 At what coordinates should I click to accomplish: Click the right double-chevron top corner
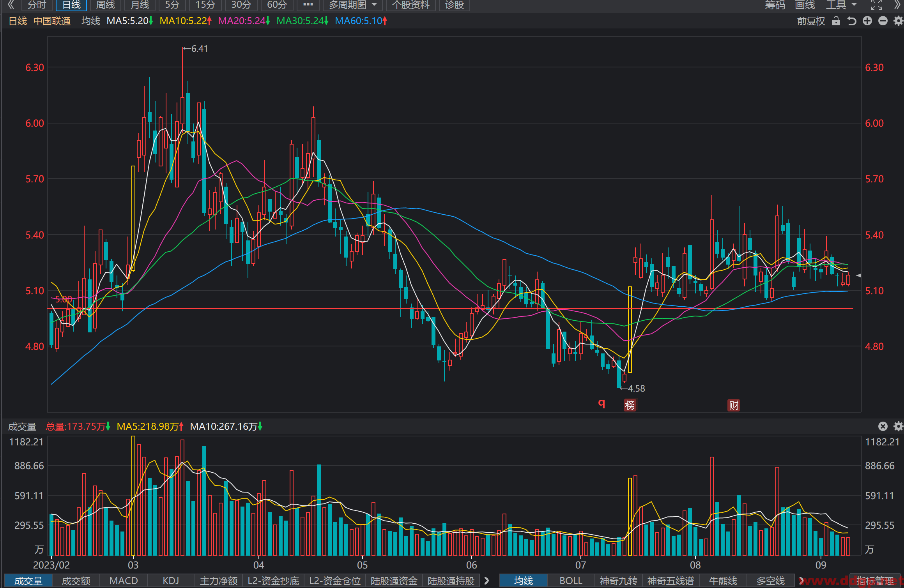(x=897, y=5)
